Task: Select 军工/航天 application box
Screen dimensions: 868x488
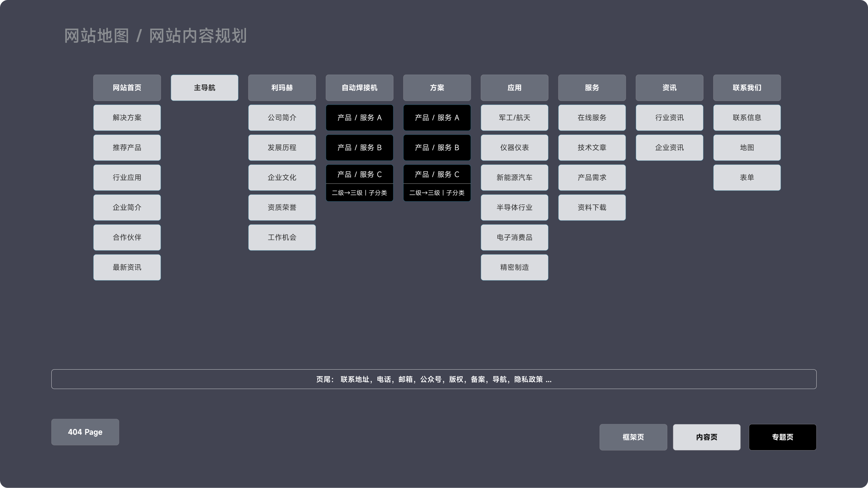Action: (514, 118)
